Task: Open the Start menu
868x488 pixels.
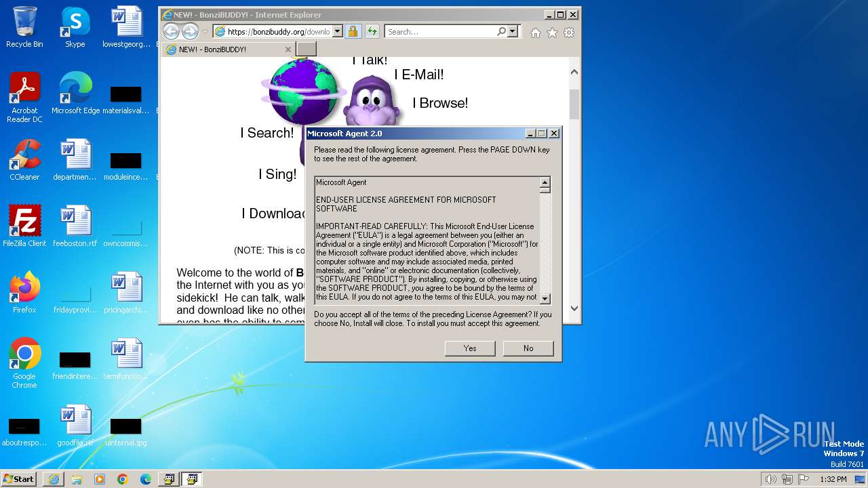Action: click(18, 479)
